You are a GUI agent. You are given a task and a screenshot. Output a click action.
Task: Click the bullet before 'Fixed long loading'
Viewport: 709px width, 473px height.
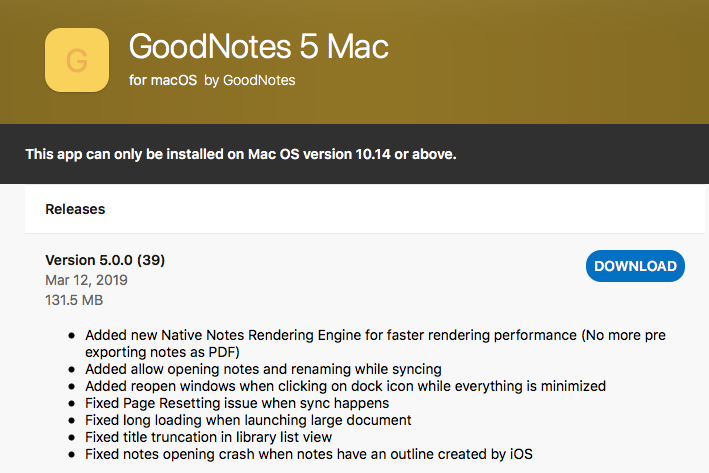[x=70, y=420]
